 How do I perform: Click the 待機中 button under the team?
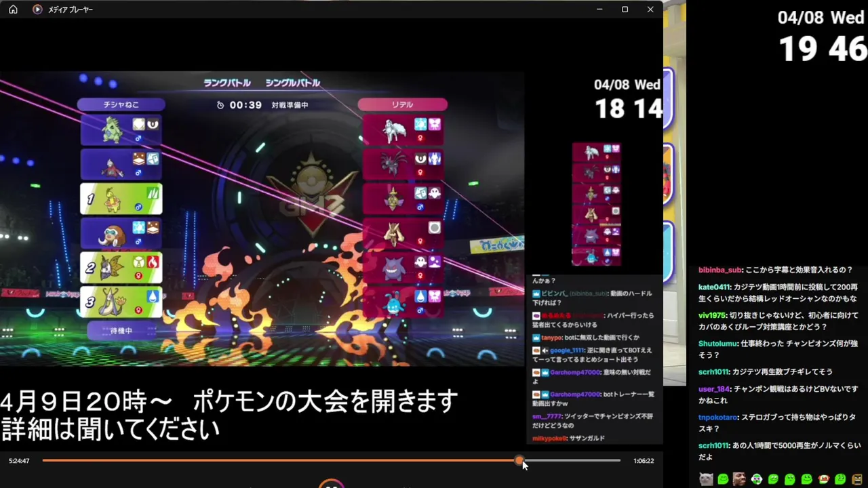(121, 331)
